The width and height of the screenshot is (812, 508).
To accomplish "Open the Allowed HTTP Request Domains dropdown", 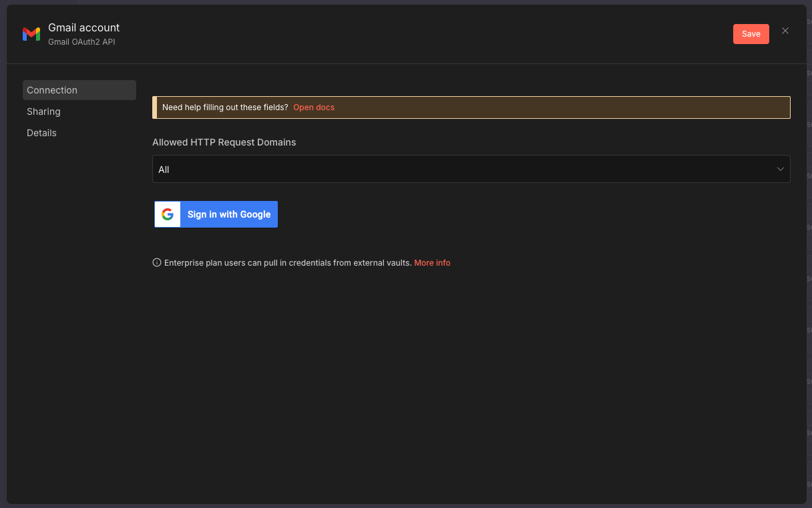I will pyautogui.click(x=471, y=169).
